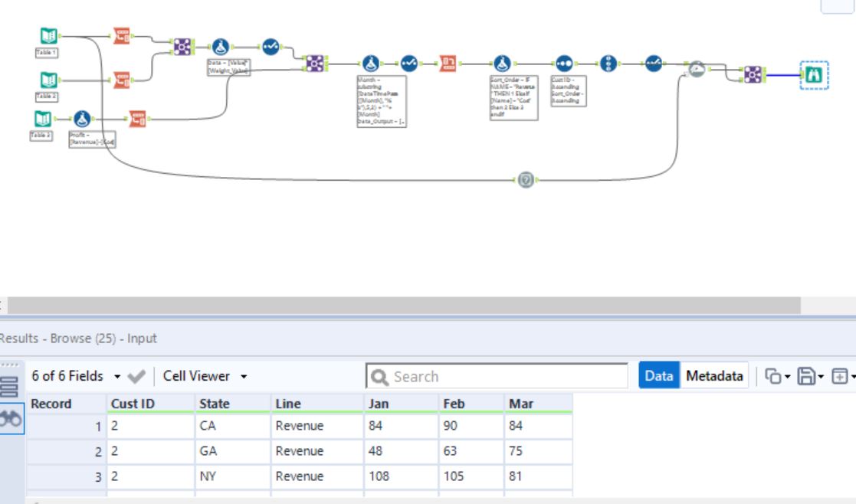Select the Union tool with stacked circles
The image size is (856, 504).
[608, 63]
